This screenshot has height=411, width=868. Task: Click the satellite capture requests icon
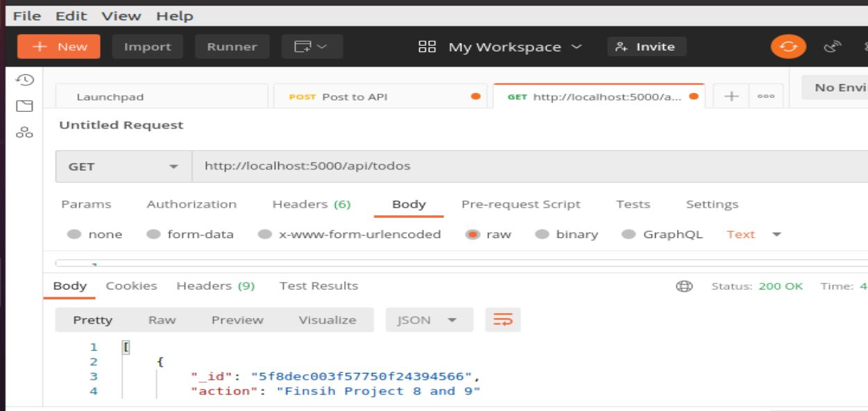(x=832, y=47)
